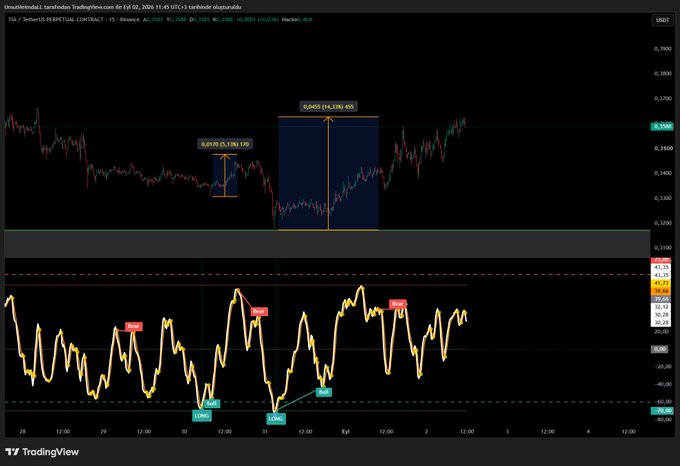Select the 0,0170 (5,13%) 170 measurement label
The height and width of the screenshot is (466, 680).
point(225,144)
